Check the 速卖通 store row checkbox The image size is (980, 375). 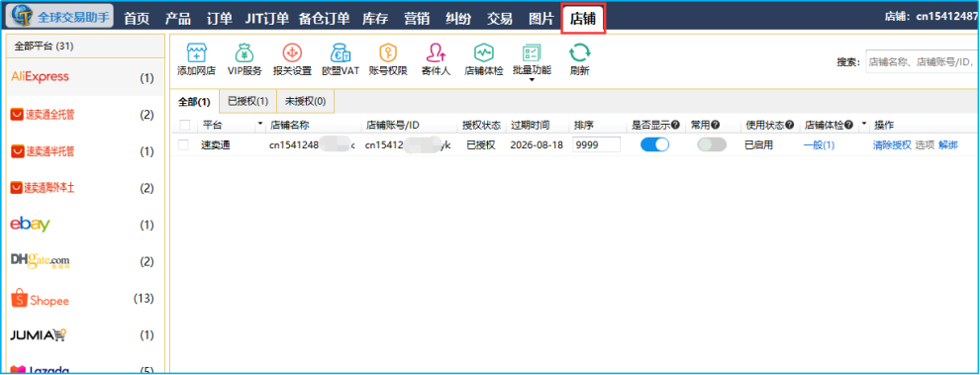183,145
